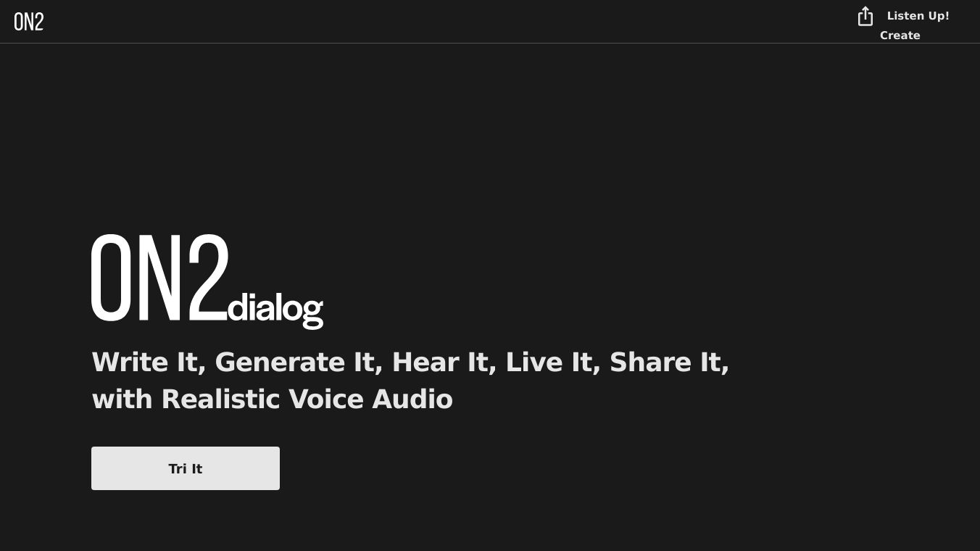This screenshot has width=980, height=551.
Task: Select the "dialog" wordmark in hero logo
Action: tap(275, 308)
